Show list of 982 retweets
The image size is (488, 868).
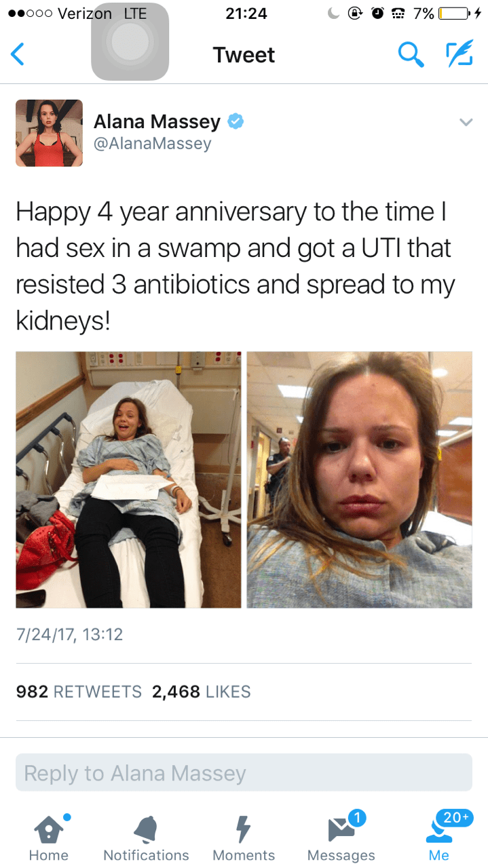(x=79, y=692)
